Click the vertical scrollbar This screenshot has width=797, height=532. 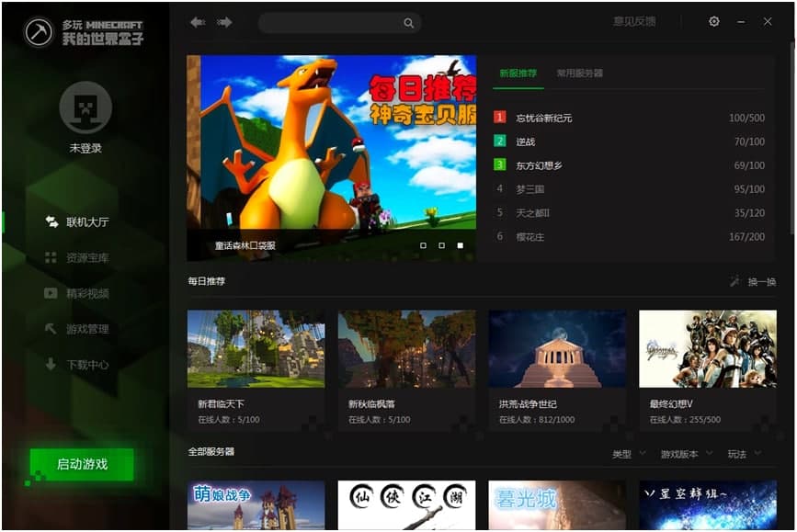coord(793,137)
